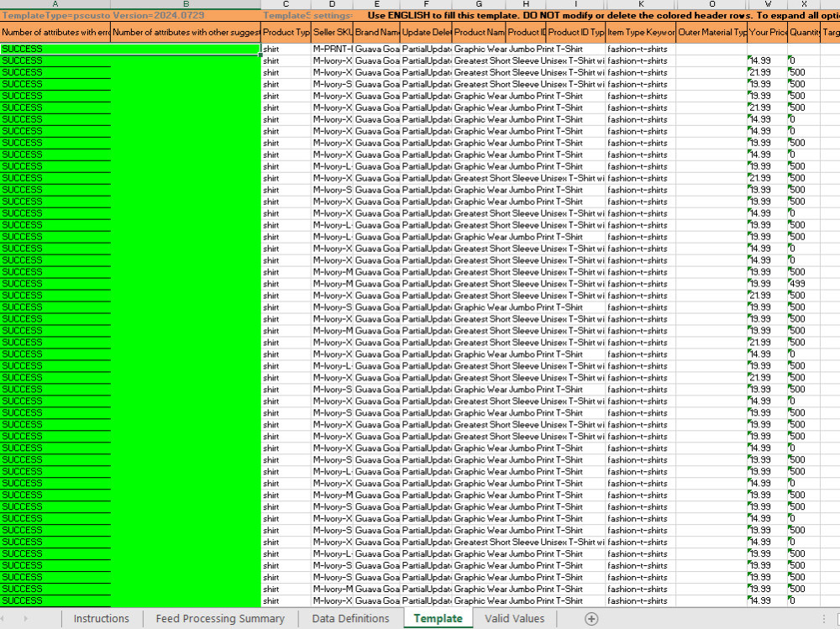Viewport: 840px width, 629px height.
Task: Click the 'TemplateType=pscusto' cell
Action: click(55, 16)
